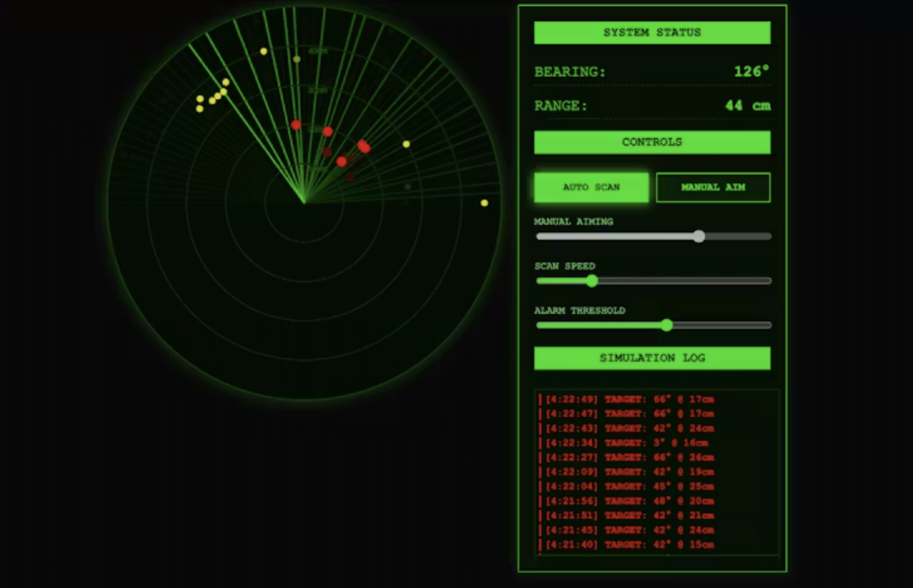Click the SYSTEM STATUS header bar
913x588 pixels.
[652, 32]
